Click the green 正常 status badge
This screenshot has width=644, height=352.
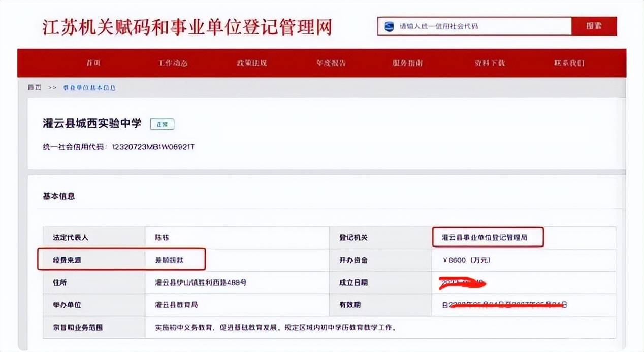[162, 124]
